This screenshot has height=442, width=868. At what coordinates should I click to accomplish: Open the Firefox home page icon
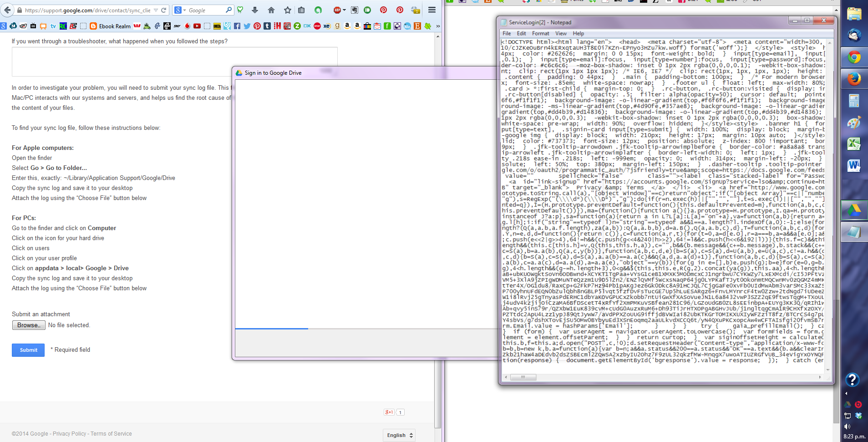tap(271, 10)
